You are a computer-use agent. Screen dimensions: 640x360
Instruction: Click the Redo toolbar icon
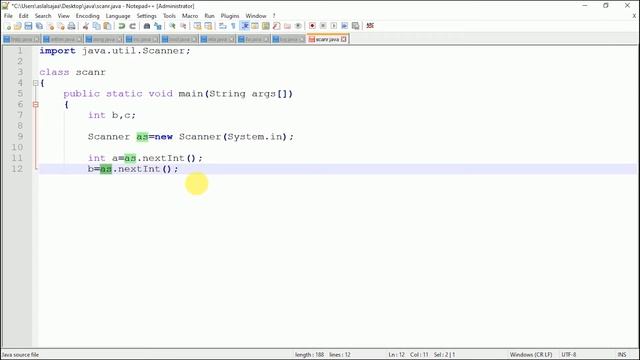tap(132, 26)
